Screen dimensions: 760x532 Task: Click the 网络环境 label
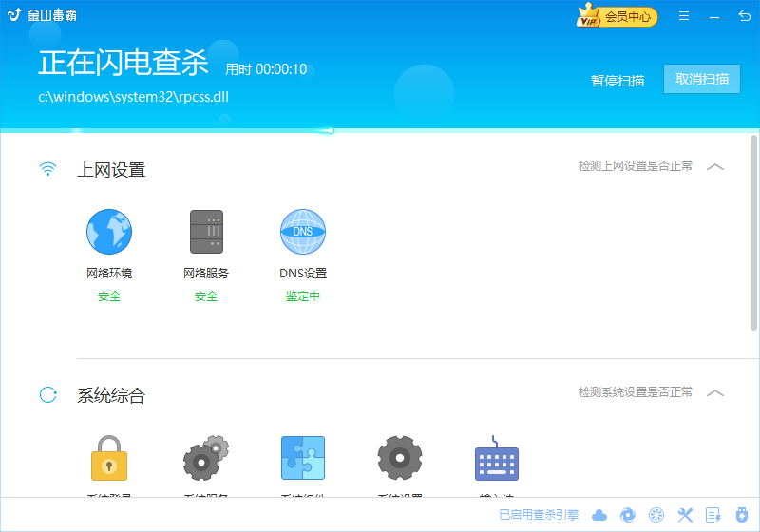pyautogui.click(x=109, y=274)
